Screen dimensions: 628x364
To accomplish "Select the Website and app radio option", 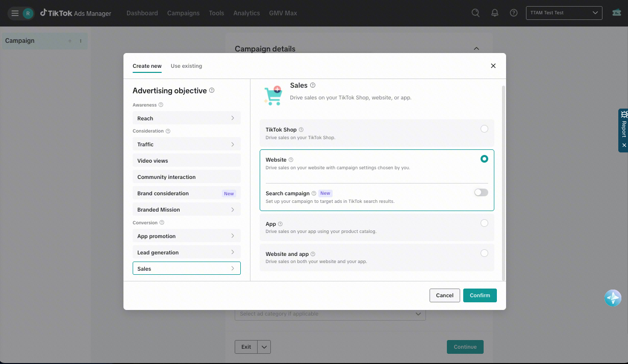I will (x=484, y=253).
